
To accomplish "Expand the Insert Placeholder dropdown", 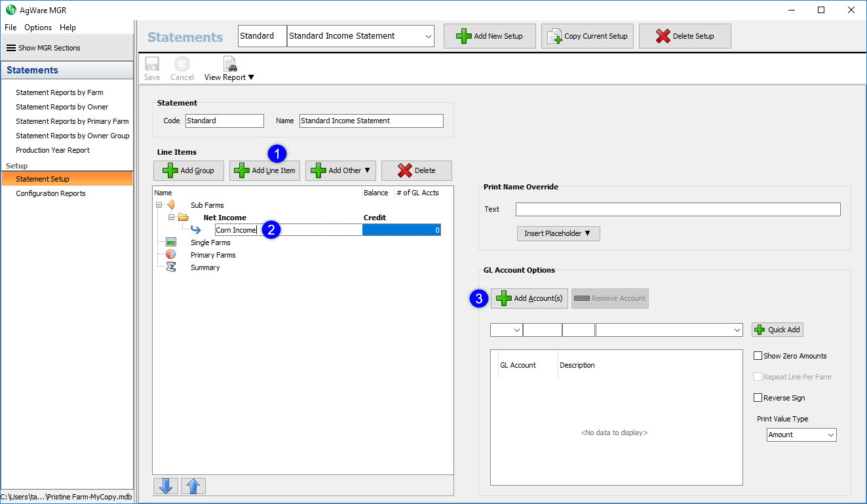I will tap(558, 233).
